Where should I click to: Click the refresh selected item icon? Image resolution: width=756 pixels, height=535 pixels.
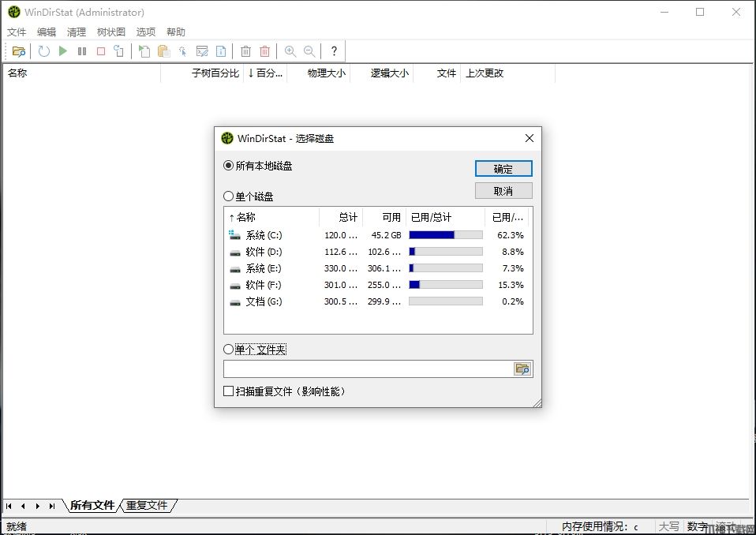118,51
